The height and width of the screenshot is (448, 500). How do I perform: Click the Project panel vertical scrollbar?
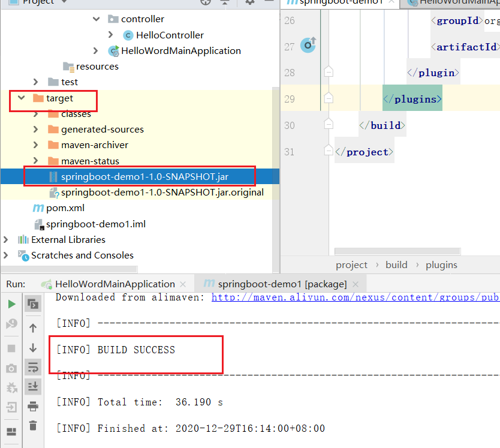(x=276, y=179)
